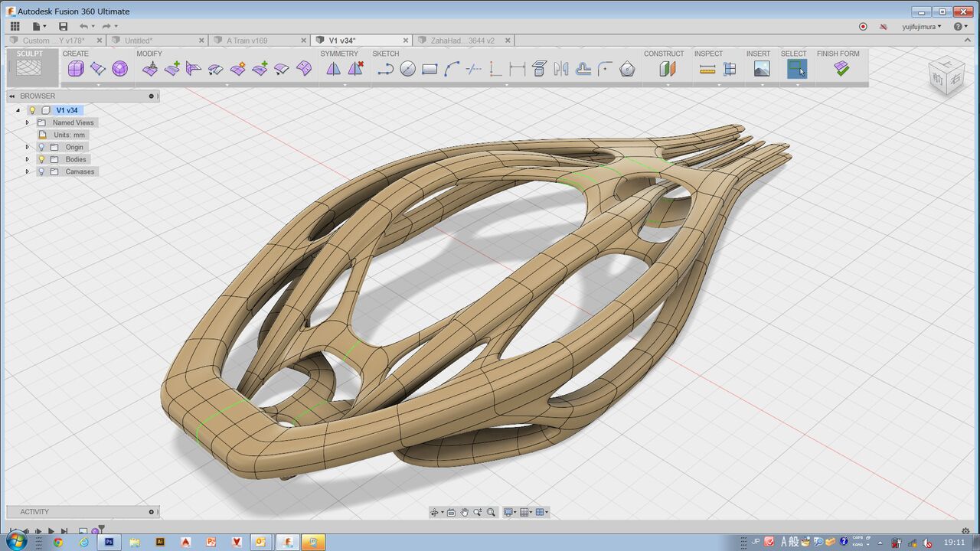Image resolution: width=980 pixels, height=551 pixels.
Task: Select the sketch Line tool
Action: [x=385, y=69]
